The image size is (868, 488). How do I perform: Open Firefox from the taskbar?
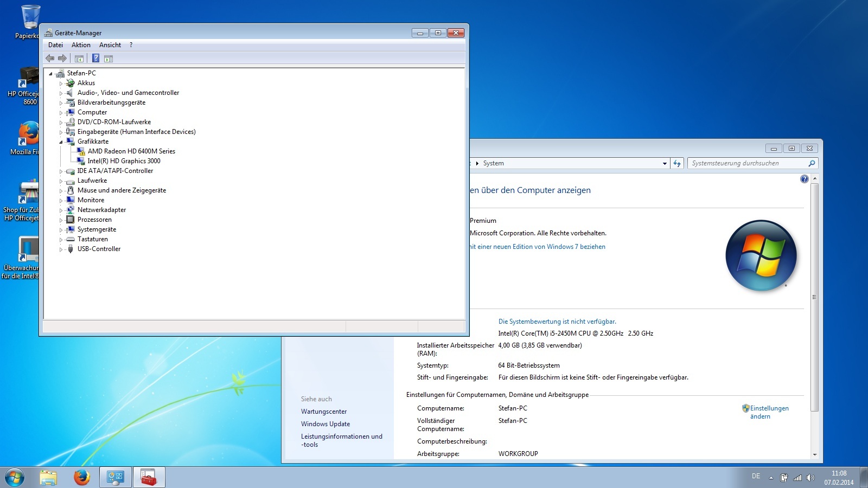pyautogui.click(x=82, y=478)
